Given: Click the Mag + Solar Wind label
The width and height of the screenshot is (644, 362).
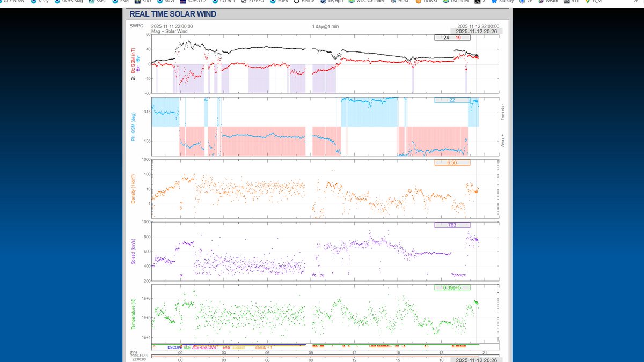Looking at the screenshot, I should (170, 31).
